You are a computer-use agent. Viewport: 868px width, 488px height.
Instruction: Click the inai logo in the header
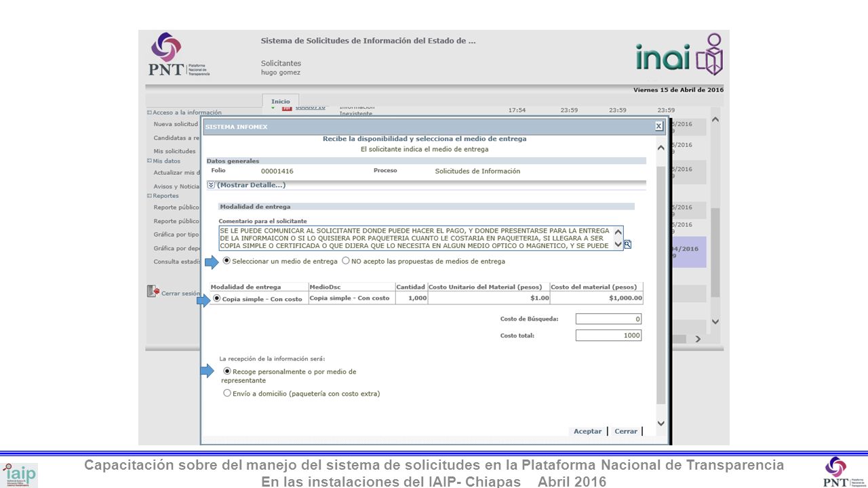point(679,54)
